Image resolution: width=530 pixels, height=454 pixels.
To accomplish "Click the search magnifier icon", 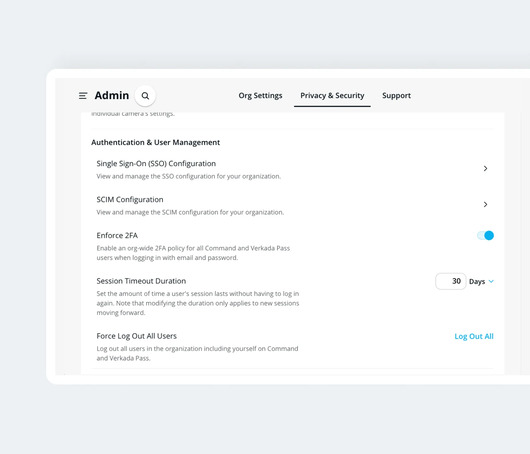I will (145, 96).
